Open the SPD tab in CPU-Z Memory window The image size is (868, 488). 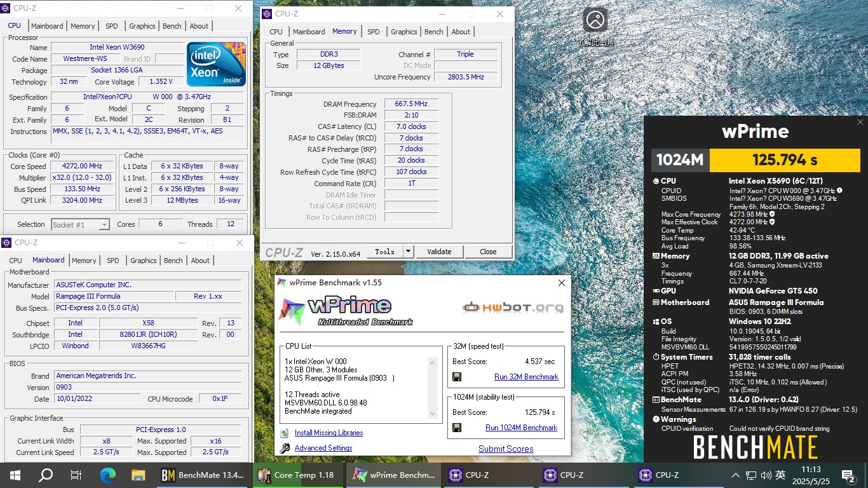click(374, 32)
